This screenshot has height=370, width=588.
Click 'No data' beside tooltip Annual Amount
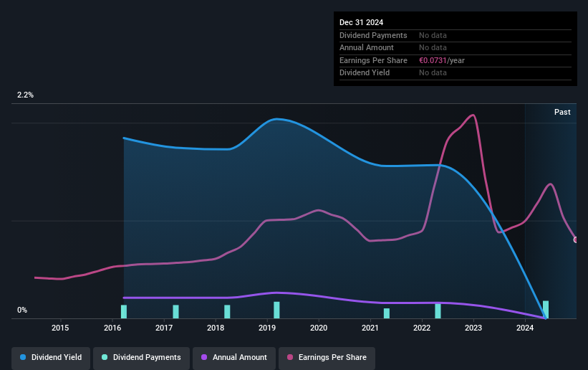coord(433,48)
